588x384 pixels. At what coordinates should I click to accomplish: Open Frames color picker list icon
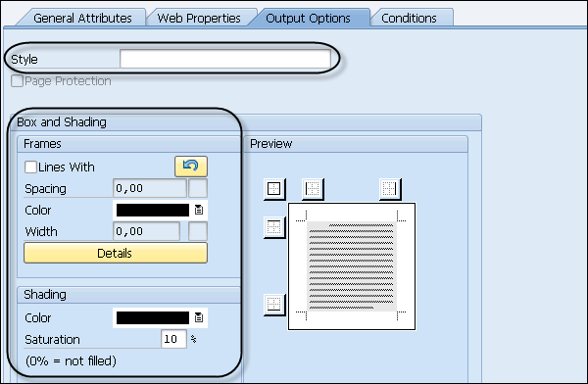point(199,210)
